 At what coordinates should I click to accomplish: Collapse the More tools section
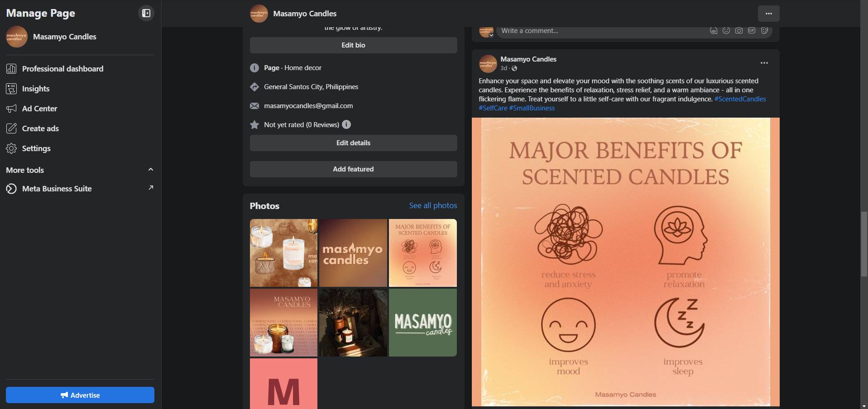151,170
